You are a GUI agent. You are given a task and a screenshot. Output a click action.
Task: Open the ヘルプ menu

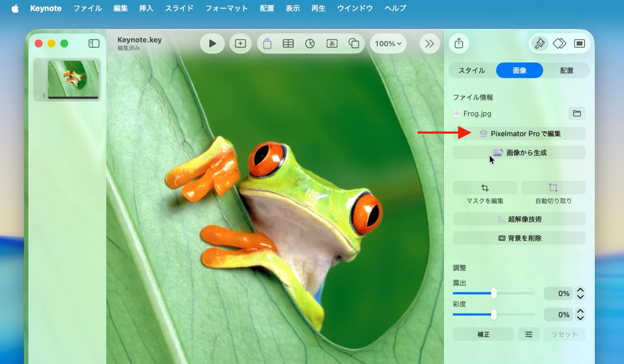[395, 8]
